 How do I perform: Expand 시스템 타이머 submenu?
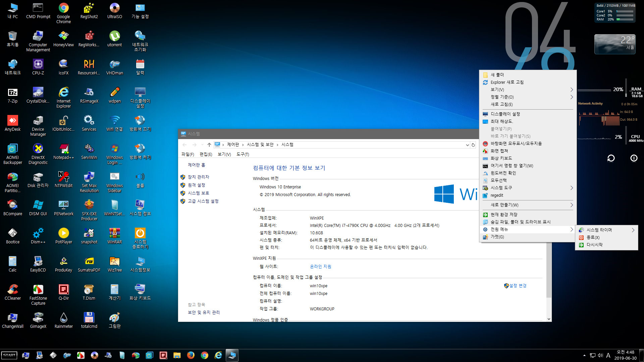[606, 230]
